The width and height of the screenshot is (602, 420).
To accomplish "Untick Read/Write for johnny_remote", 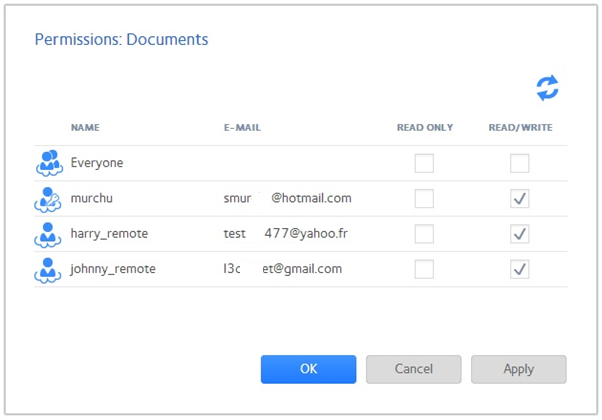I will tap(519, 269).
